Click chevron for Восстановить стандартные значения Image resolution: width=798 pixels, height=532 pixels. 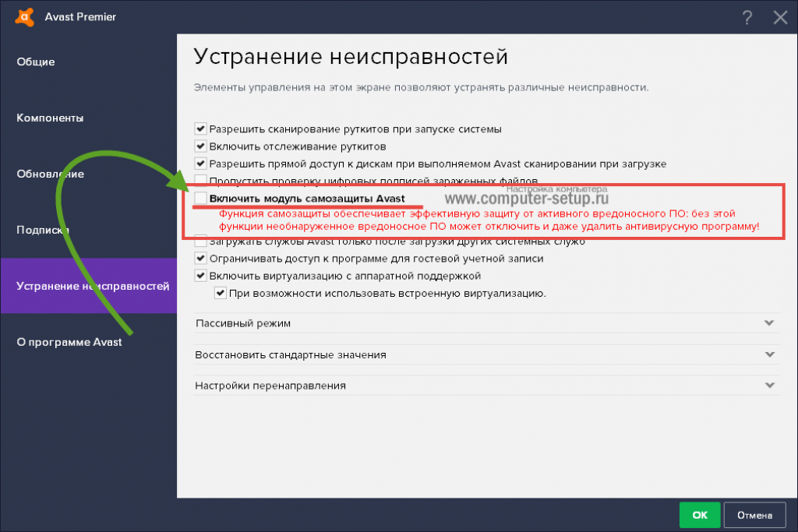769,354
